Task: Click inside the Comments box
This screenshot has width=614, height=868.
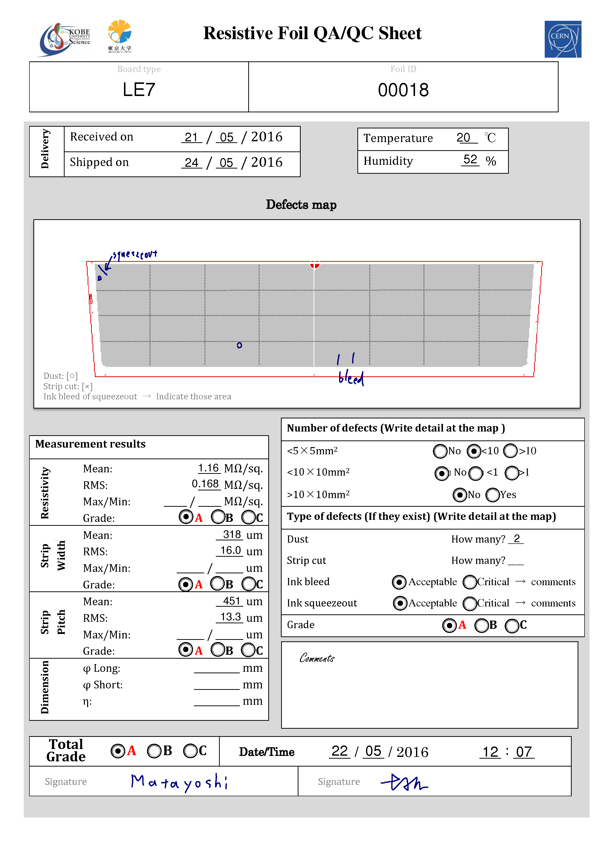Action: pyautogui.click(x=429, y=685)
